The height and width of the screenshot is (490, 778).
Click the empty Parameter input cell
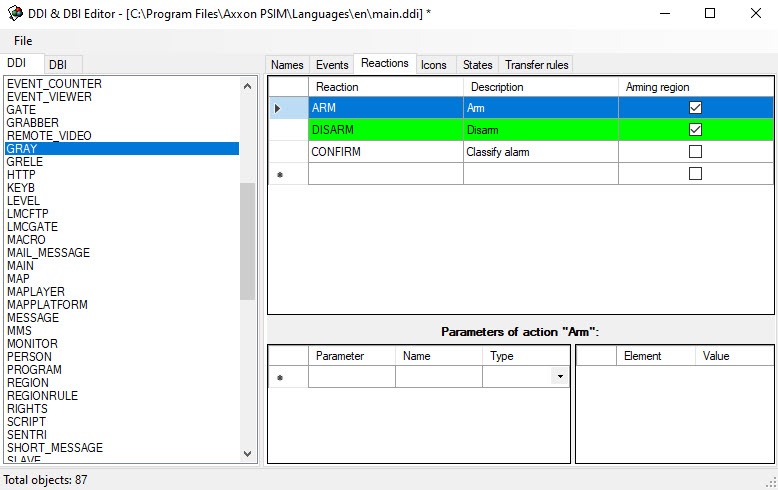pyautogui.click(x=351, y=377)
